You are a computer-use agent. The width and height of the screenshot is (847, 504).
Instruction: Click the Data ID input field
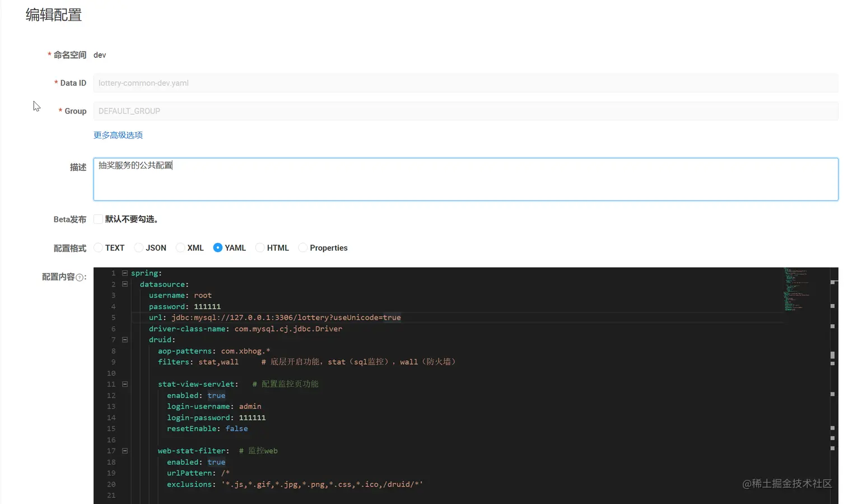point(466,83)
